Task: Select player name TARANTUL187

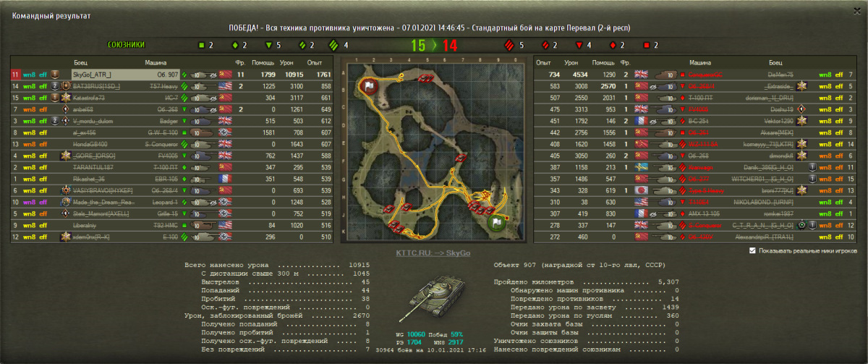Action: (x=94, y=167)
